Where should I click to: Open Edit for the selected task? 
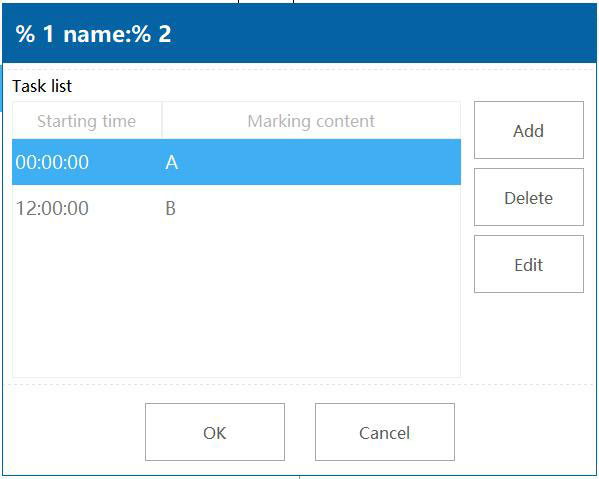pyautogui.click(x=529, y=264)
